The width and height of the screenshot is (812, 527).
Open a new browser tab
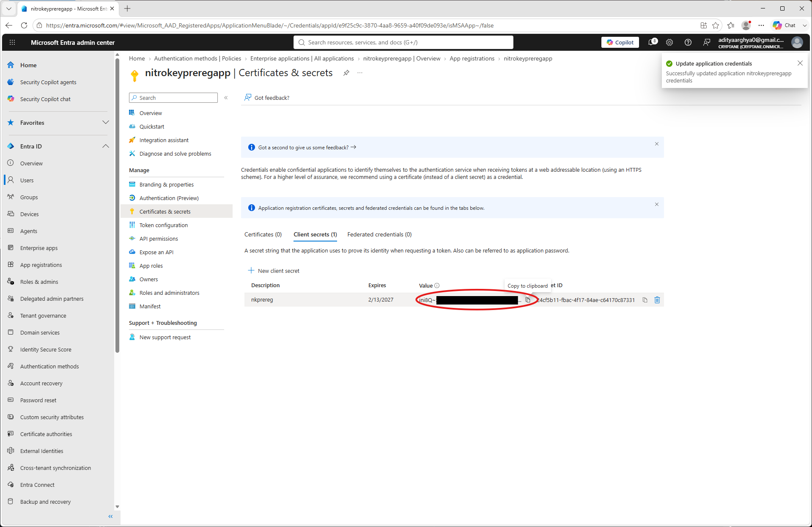pos(127,8)
